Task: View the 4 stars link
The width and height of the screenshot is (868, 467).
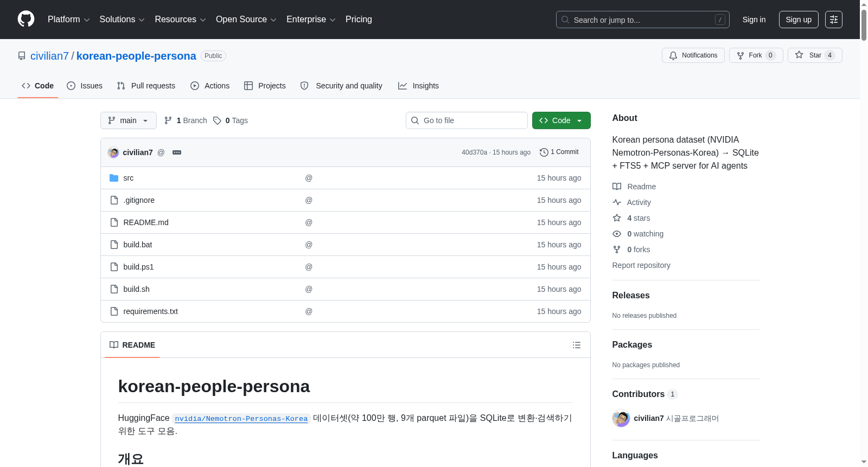Action: tap(631, 218)
